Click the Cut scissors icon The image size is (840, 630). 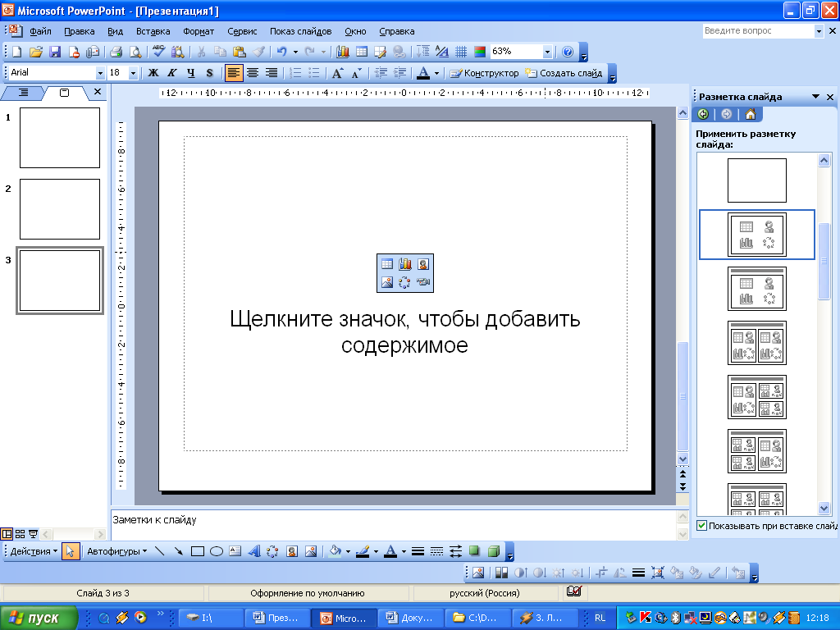pyautogui.click(x=202, y=52)
